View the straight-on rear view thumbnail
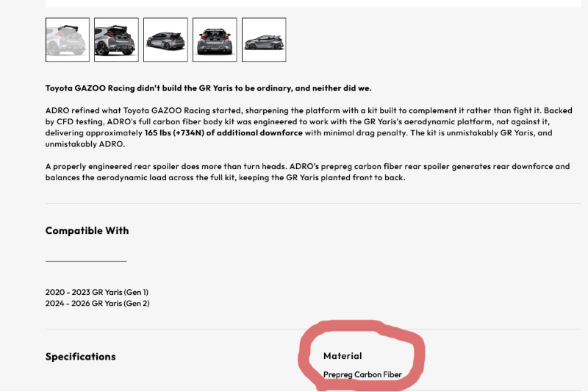 [215, 40]
